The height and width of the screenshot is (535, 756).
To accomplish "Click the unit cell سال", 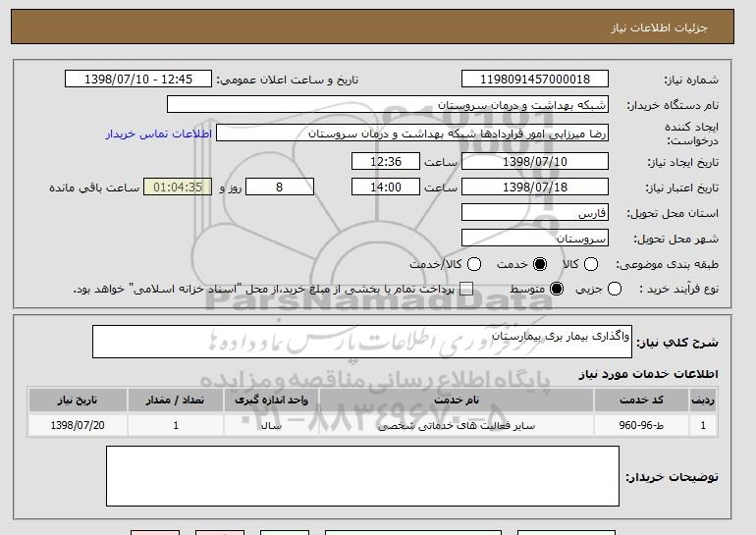I will (x=271, y=425).
